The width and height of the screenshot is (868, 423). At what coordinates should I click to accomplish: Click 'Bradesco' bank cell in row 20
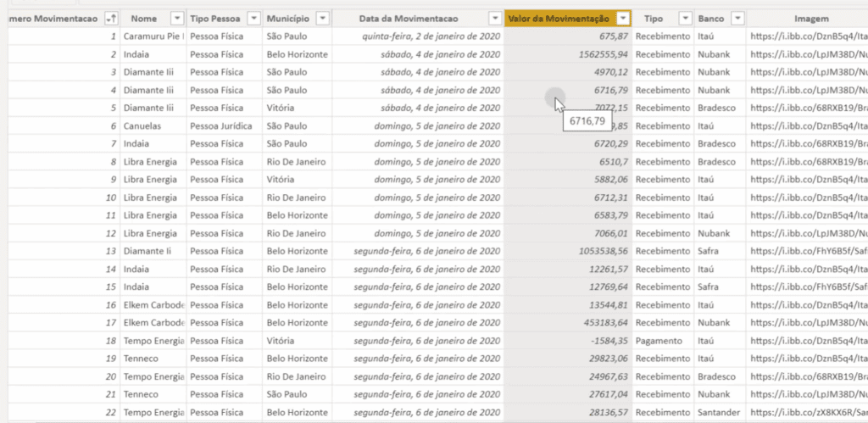(x=721, y=376)
